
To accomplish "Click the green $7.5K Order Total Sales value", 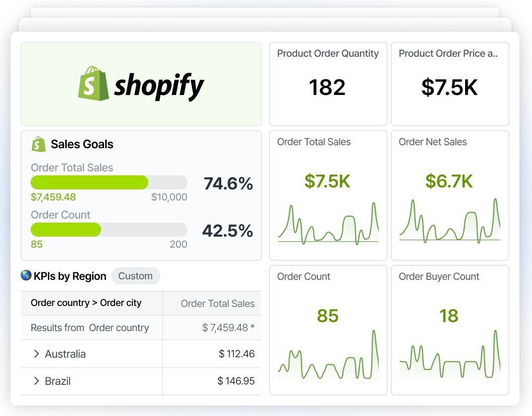I will point(327,181).
